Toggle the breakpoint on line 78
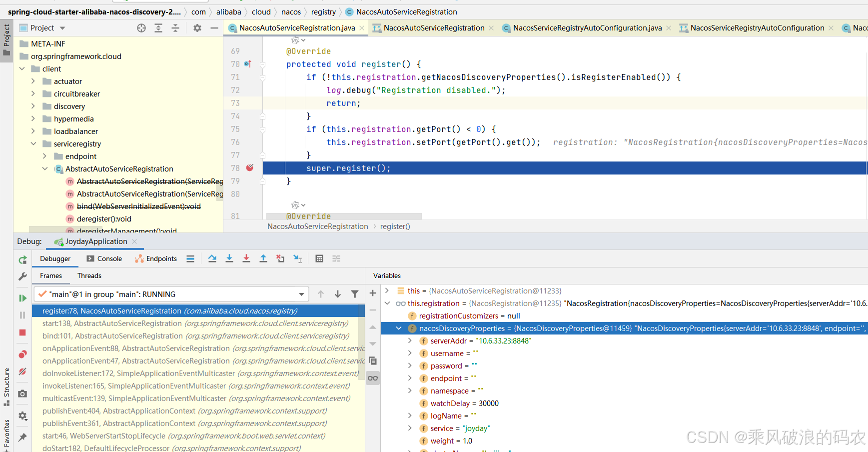This screenshot has width=868, height=452. coord(250,168)
